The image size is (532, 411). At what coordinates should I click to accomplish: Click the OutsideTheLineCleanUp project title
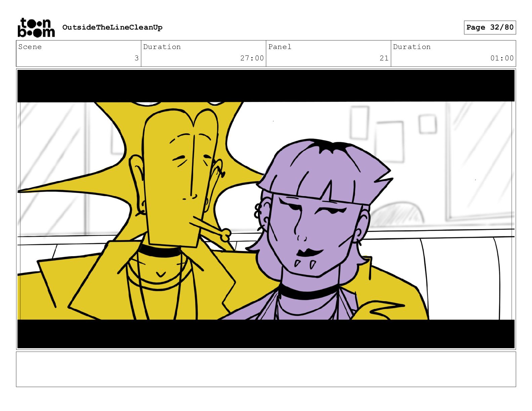(x=112, y=27)
